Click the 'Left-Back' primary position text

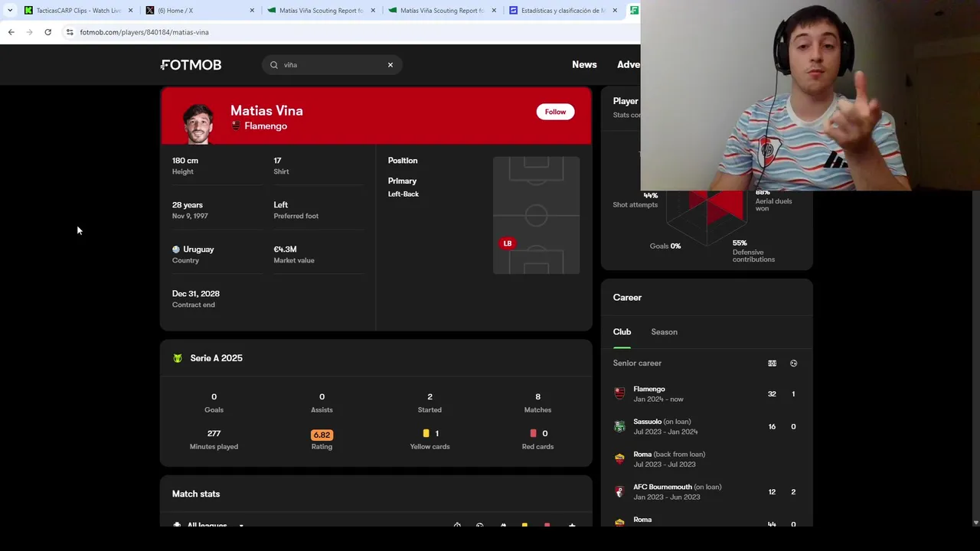[x=403, y=194]
